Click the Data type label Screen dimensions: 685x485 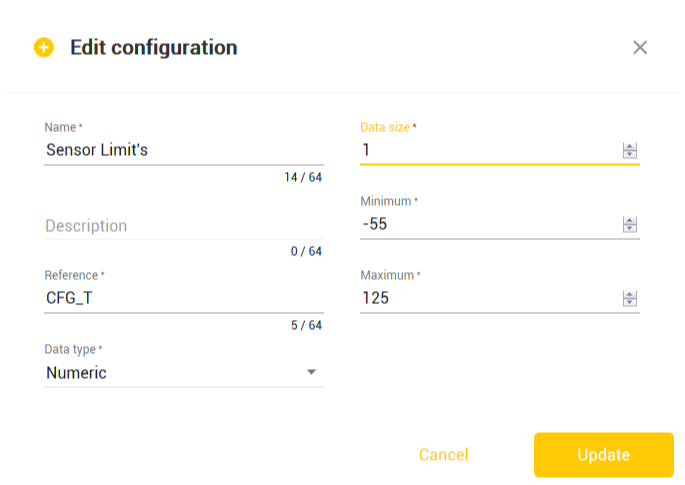tap(70, 349)
